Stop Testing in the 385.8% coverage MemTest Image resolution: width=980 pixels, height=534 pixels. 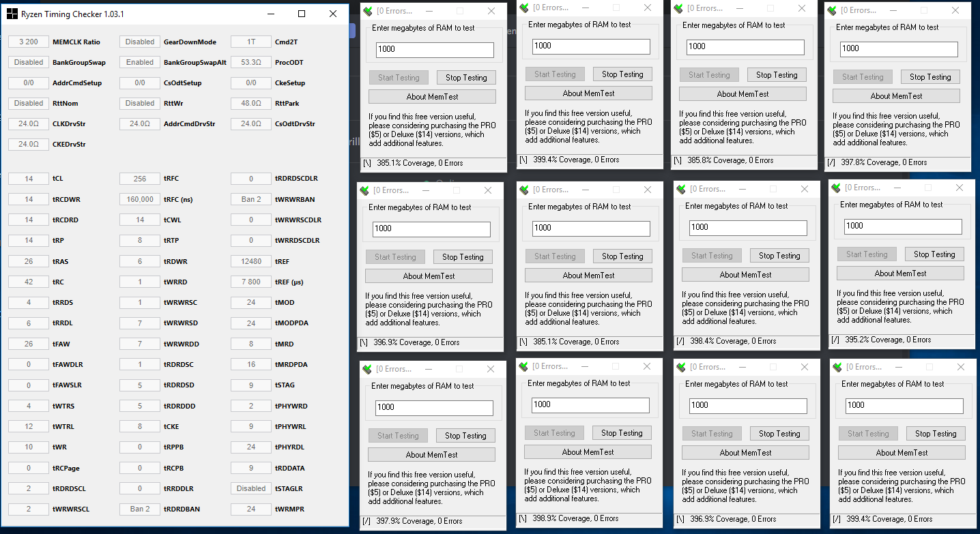777,75
